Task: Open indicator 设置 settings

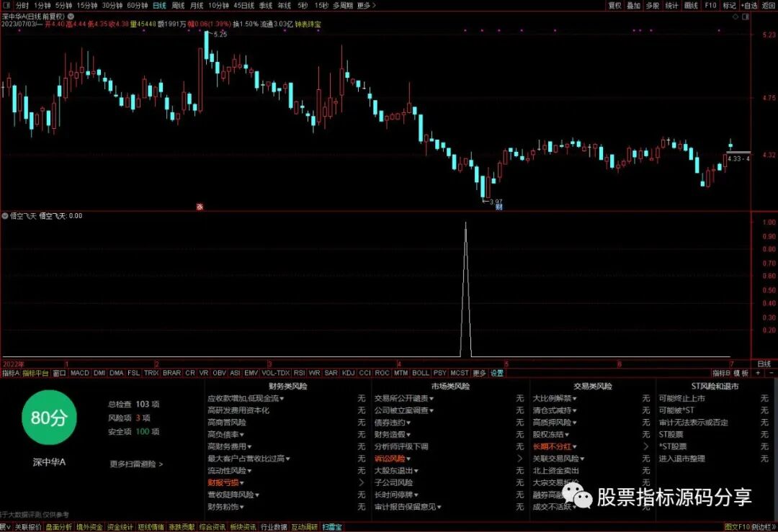Action: pos(496,373)
